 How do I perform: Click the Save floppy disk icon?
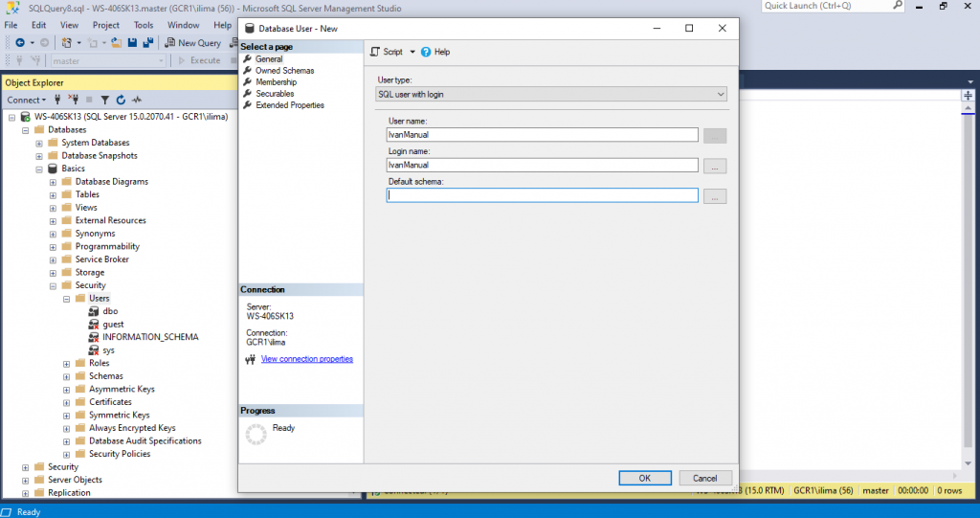[x=132, y=42]
